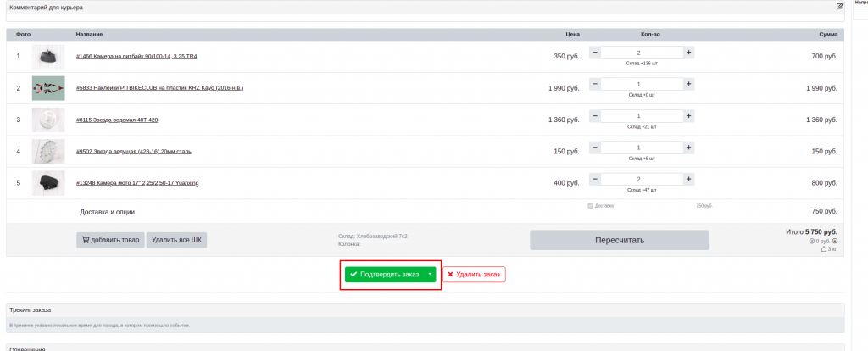Viewport: 868px width, 351px height.
Task: Click the minus icon beside 0 руб.
Action: pyautogui.click(x=812, y=241)
